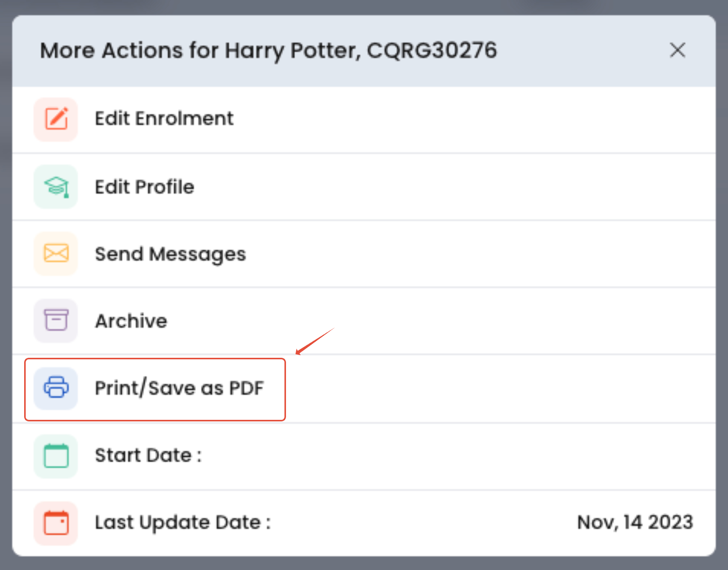Click the green Start Date calendar icon

point(56,455)
